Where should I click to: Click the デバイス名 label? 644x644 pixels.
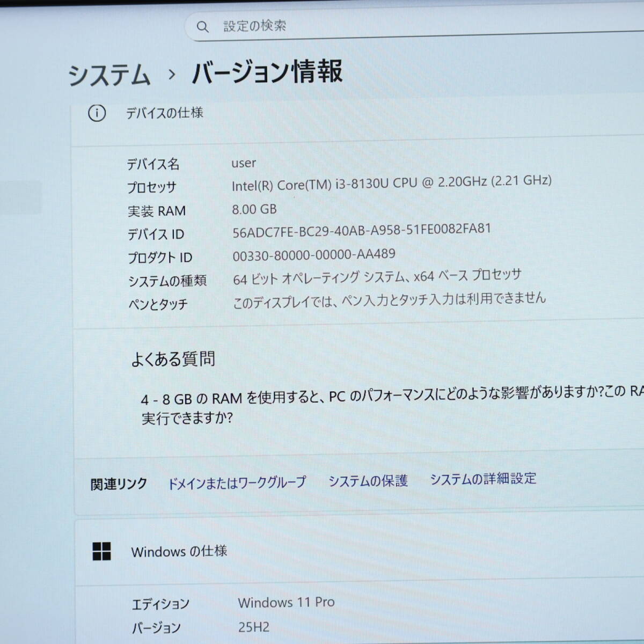153,164
